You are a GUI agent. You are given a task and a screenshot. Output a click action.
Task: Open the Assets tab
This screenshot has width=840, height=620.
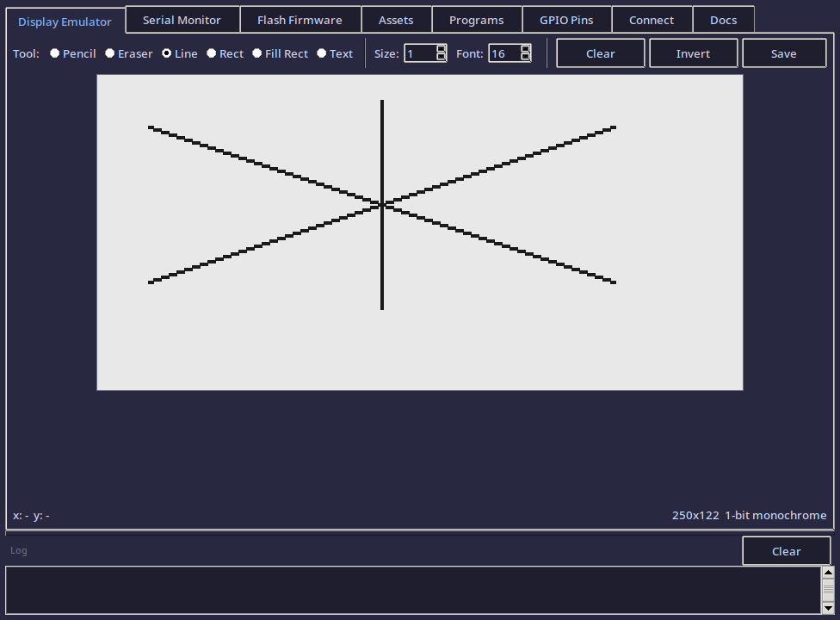(x=396, y=19)
